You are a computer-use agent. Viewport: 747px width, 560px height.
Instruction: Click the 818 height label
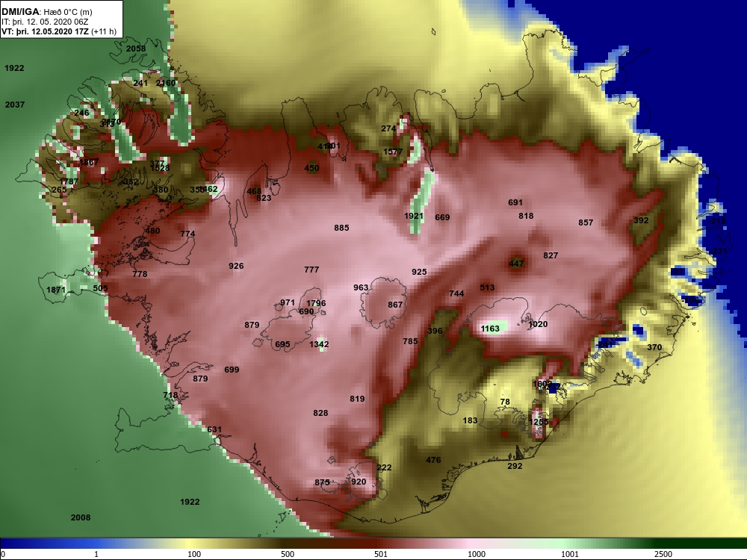coord(526,217)
